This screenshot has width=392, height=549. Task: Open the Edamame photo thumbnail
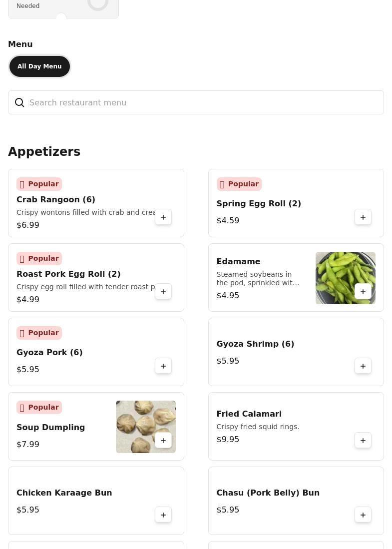pyautogui.click(x=346, y=278)
